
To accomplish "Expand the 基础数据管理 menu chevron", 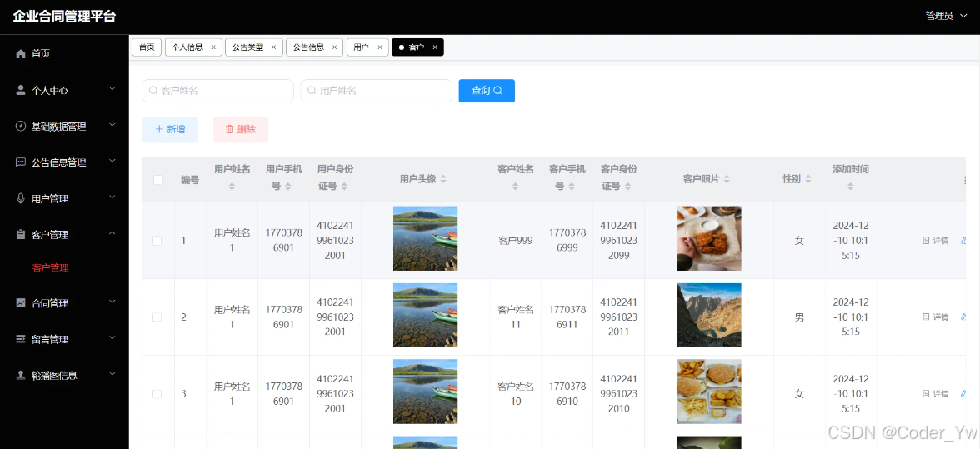I will [x=112, y=126].
